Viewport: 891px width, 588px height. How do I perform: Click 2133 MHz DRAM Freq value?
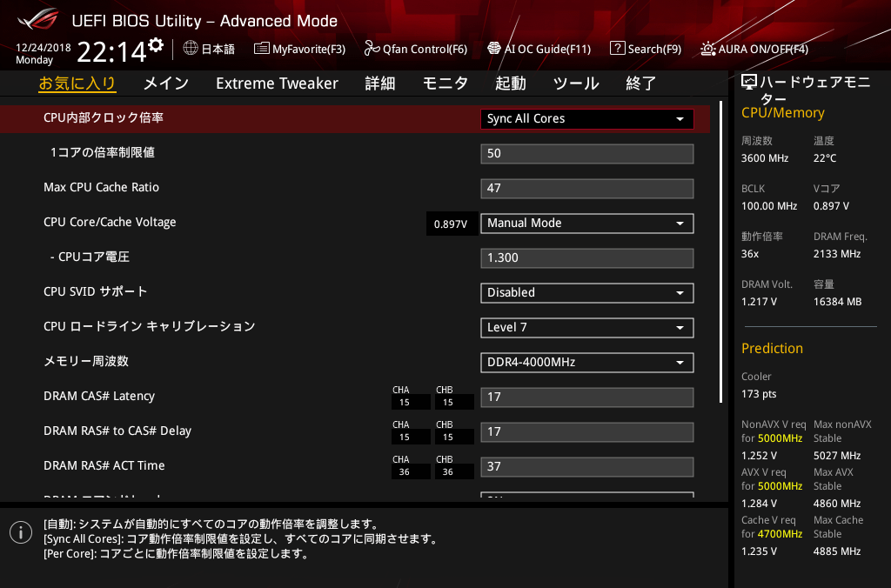pyautogui.click(x=836, y=254)
